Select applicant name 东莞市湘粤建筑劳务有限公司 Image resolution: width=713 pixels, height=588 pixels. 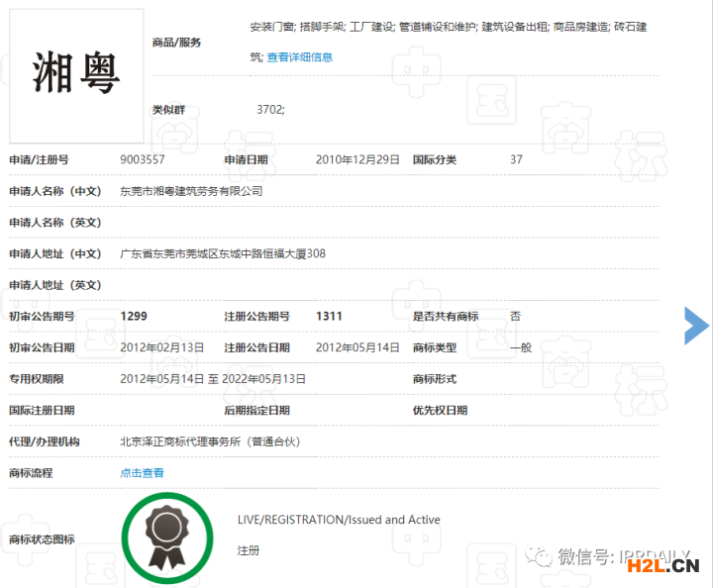pos(191,191)
